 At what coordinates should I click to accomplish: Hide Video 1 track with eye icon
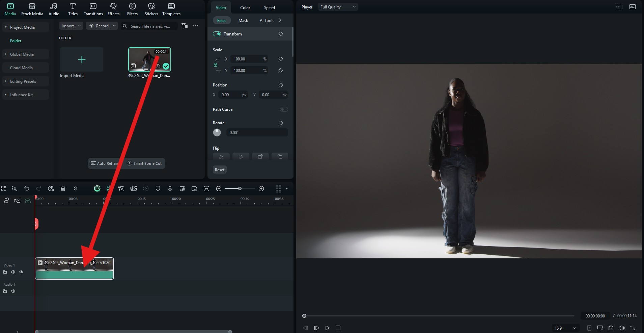click(21, 272)
